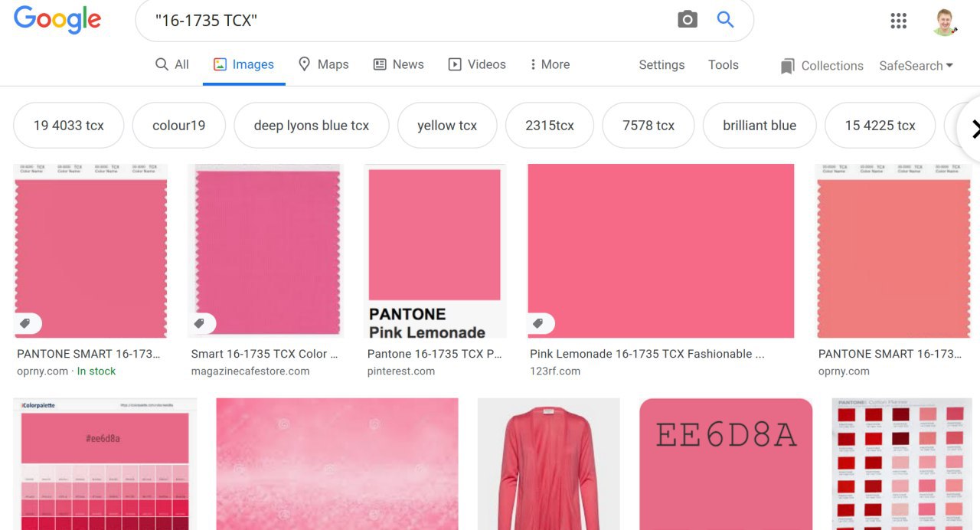The width and height of the screenshot is (980, 530).
Task: Select the 'colour19' suggestion chip
Action: pyautogui.click(x=179, y=126)
